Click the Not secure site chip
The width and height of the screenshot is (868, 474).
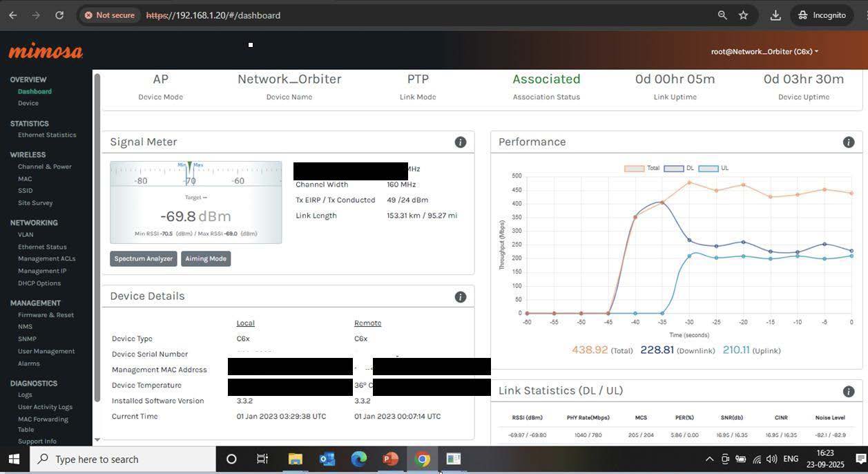coord(109,15)
